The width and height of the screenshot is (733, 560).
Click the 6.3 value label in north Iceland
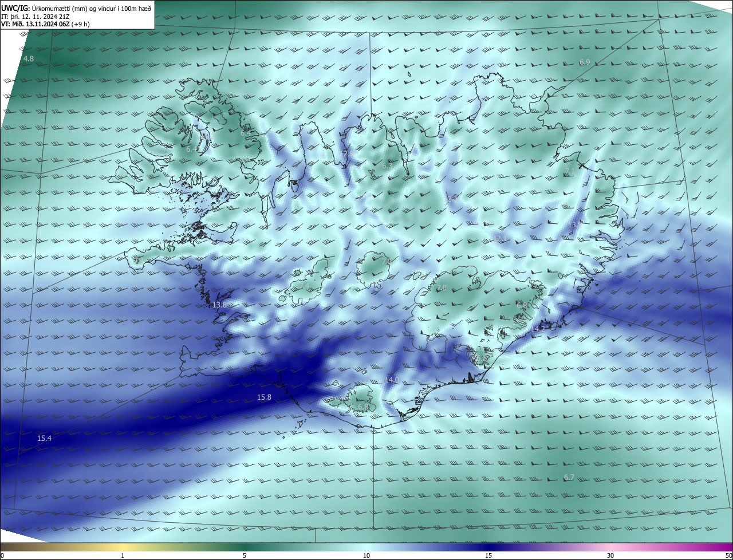pyautogui.click(x=387, y=166)
